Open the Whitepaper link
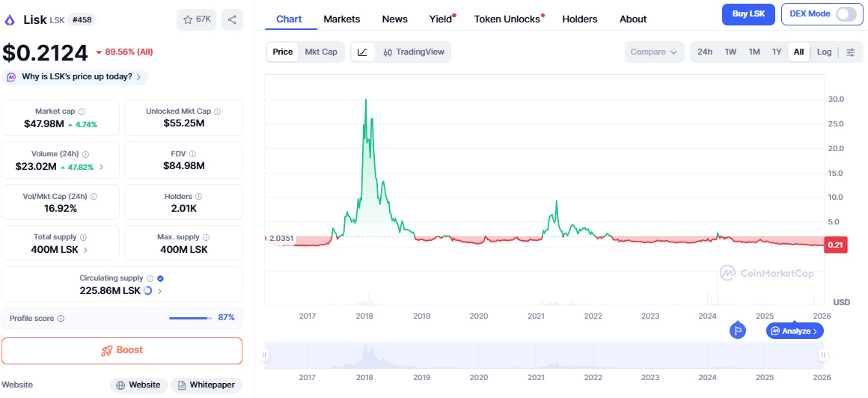Screen dimensions: 868x398 click(207, 385)
